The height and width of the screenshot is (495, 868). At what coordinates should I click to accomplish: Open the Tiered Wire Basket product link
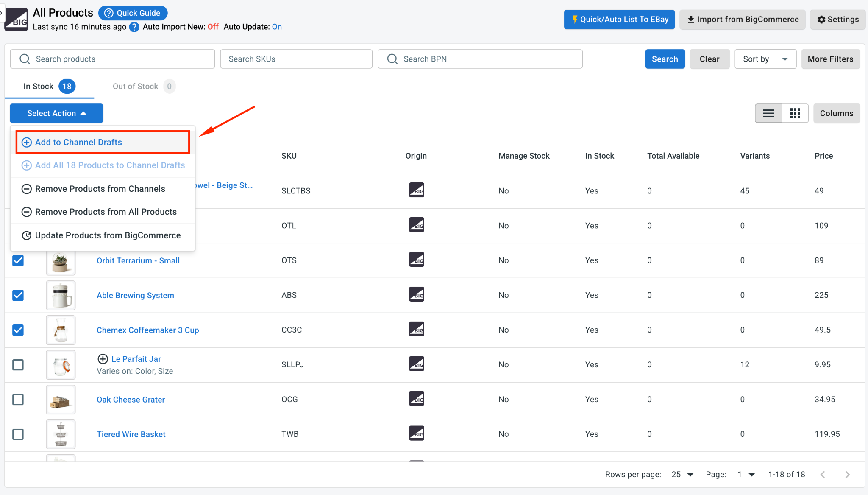click(131, 434)
